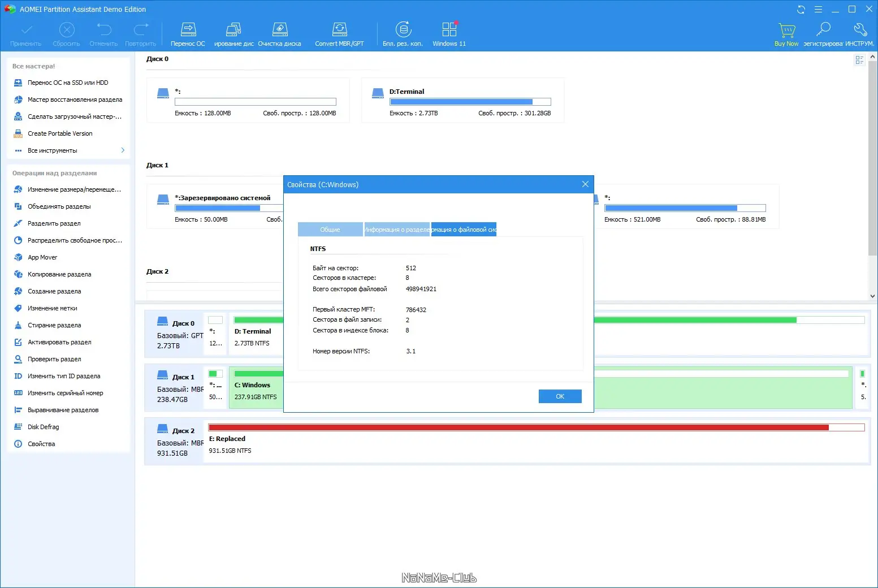Open Disk Defrag operation
Viewport: 878px width, 588px height.
[43, 427]
